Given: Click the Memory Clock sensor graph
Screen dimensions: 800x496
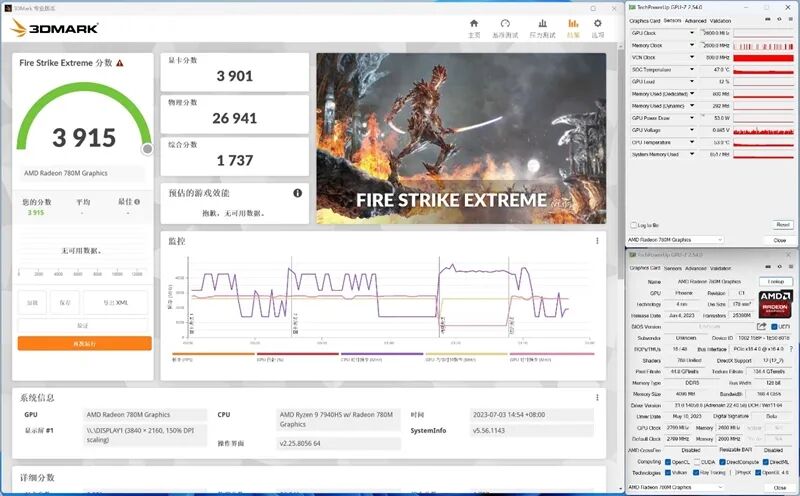Looking at the screenshot, I should click(x=763, y=45).
